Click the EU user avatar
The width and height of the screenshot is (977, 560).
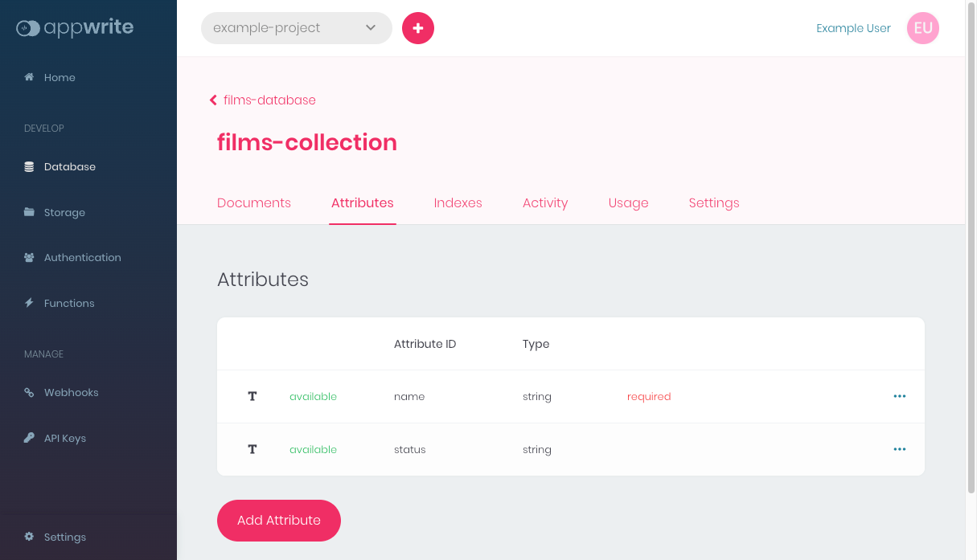click(x=922, y=28)
